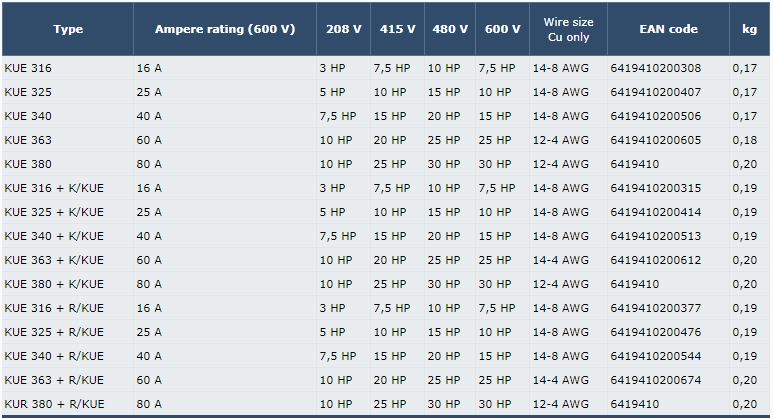Screen dimensions: 773x418
Task: Click 16 A rating in KUE 316 row
Action: (149, 68)
